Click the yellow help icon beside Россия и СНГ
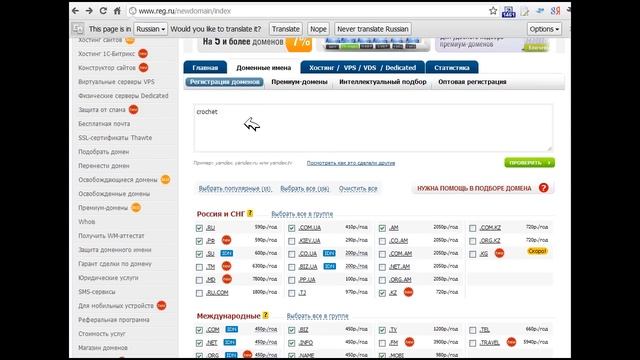The width and height of the screenshot is (640, 360). 250,213
